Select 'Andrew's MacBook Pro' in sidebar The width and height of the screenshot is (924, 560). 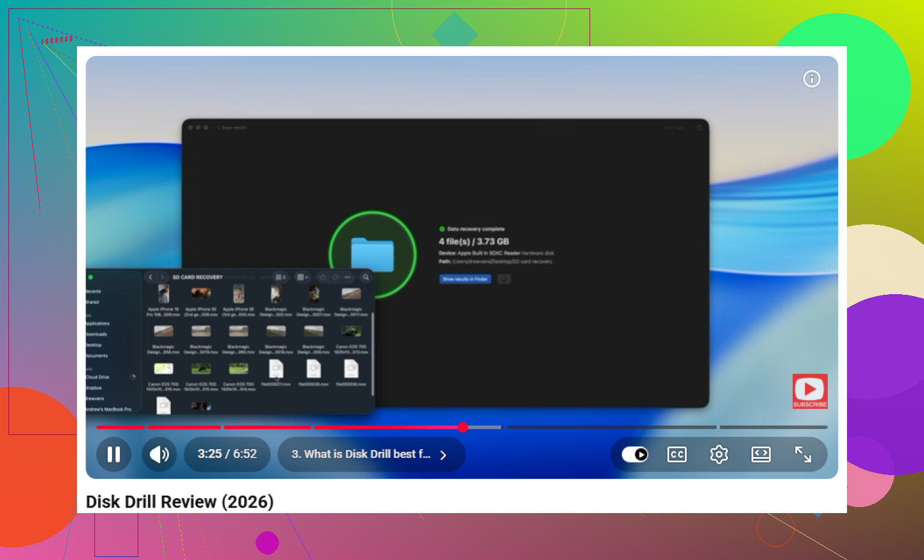pyautogui.click(x=109, y=409)
